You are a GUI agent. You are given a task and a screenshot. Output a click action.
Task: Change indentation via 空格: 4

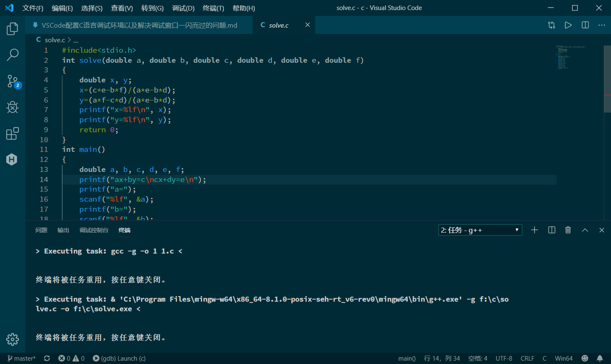(x=478, y=359)
